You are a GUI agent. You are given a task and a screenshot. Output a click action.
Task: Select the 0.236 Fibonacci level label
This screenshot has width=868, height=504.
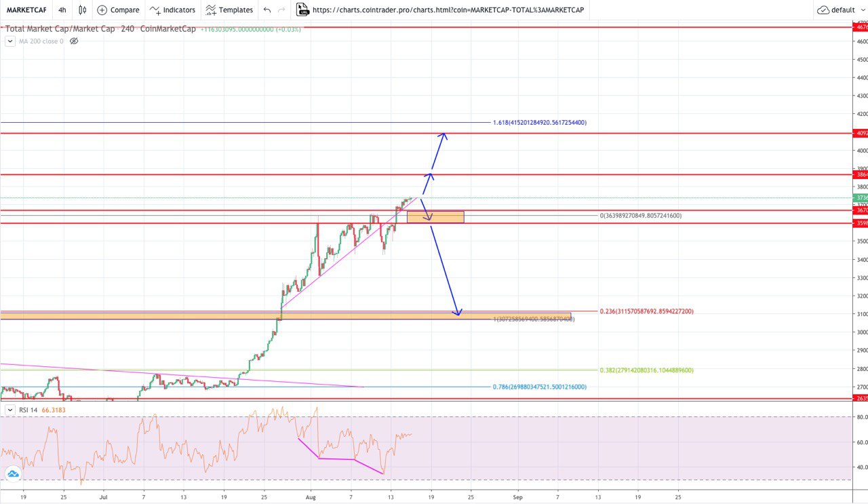pyautogui.click(x=646, y=311)
